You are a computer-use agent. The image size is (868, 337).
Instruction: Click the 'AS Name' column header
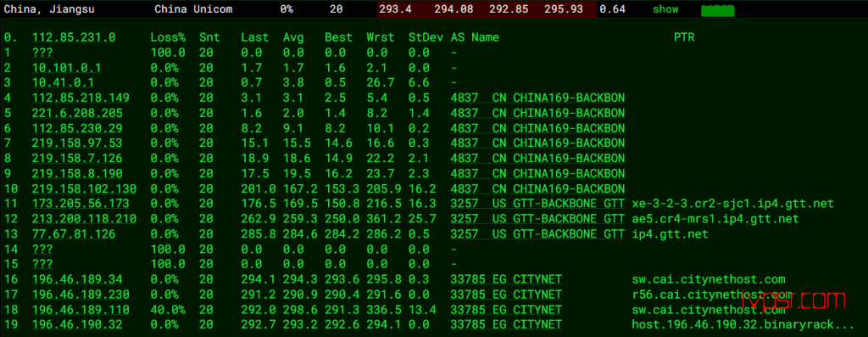(475, 37)
